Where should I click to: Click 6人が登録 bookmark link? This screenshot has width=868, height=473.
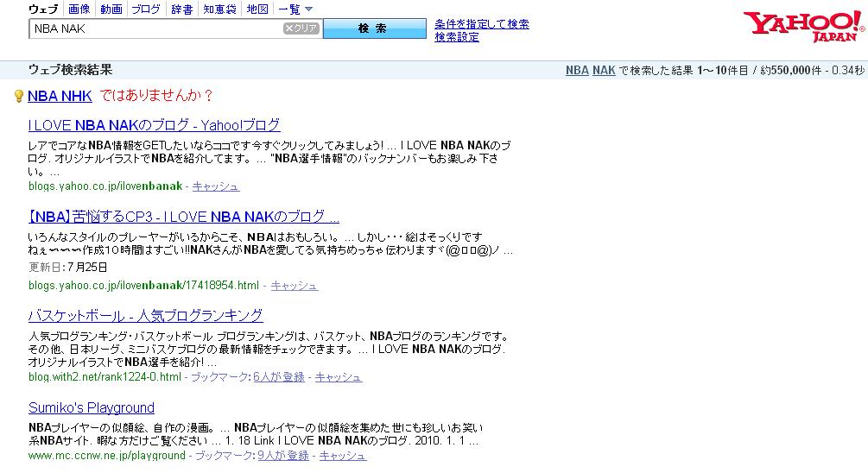[x=279, y=376]
